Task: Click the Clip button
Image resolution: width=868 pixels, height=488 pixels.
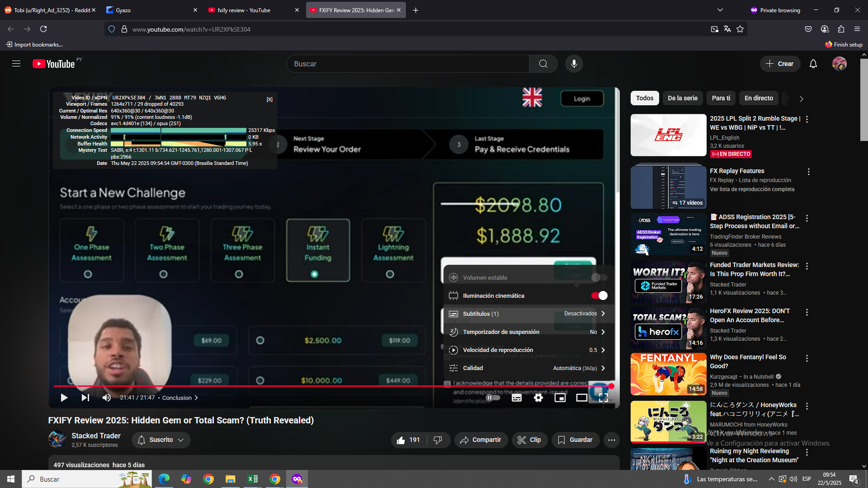Action: click(530, 440)
